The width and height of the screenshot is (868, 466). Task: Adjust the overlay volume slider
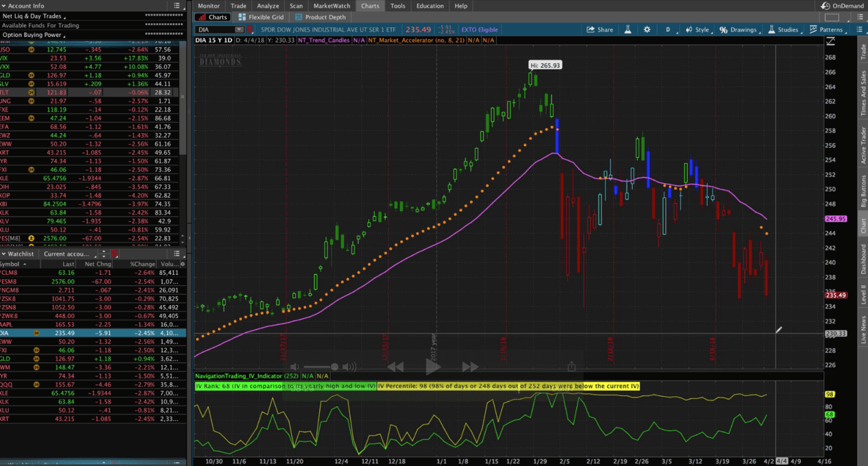(320, 367)
